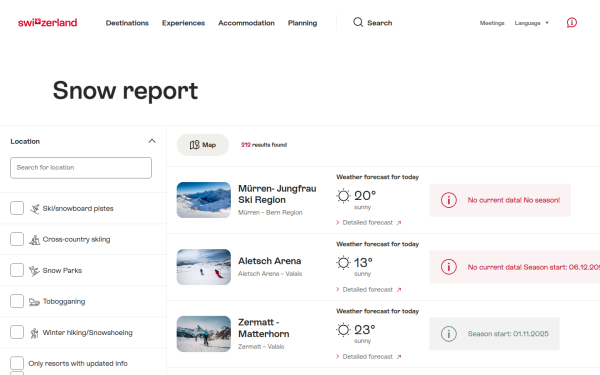
Task: Click the map icon in Map button
Action: (x=194, y=145)
